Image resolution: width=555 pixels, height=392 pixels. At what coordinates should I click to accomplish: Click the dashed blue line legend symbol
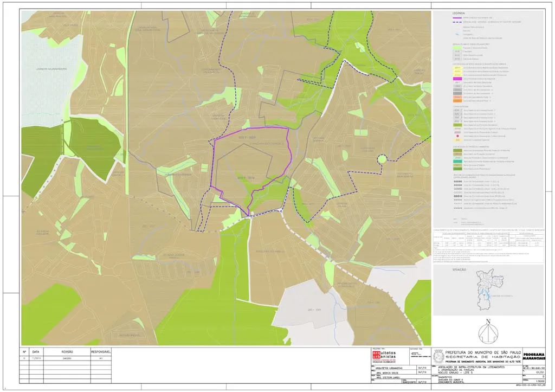pyautogui.click(x=457, y=22)
